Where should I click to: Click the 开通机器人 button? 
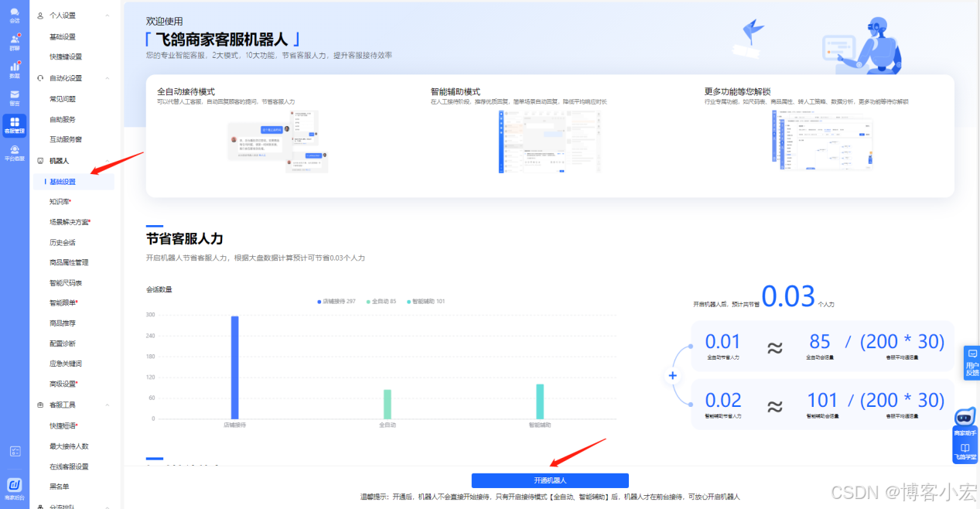point(550,480)
